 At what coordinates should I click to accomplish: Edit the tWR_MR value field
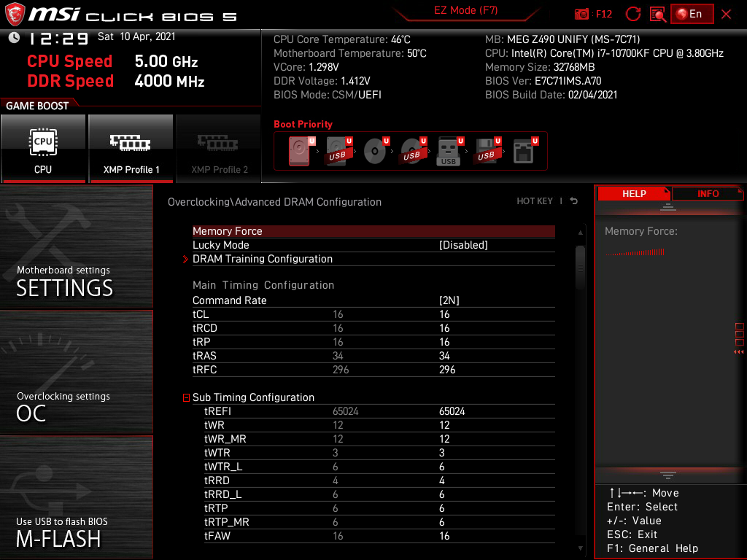click(x=444, y=438)
